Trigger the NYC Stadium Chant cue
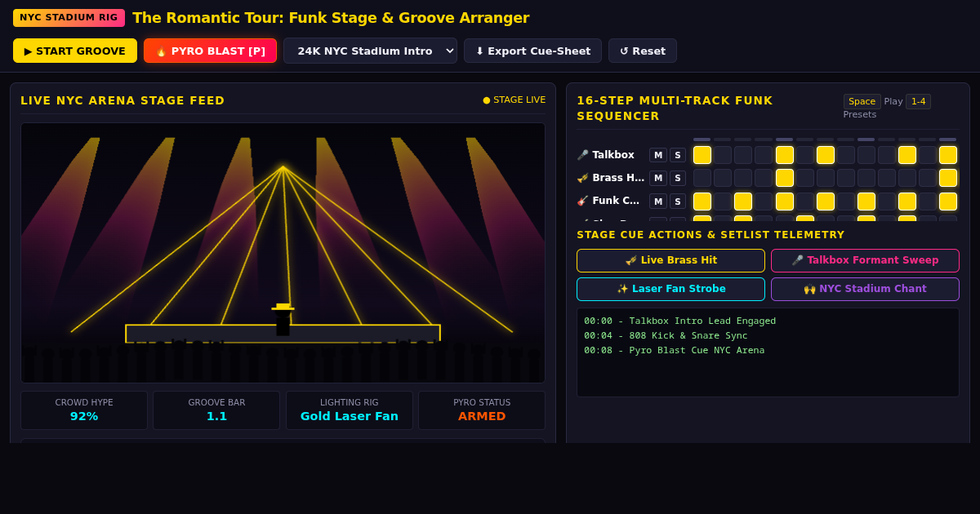 [x=865, y=289]
